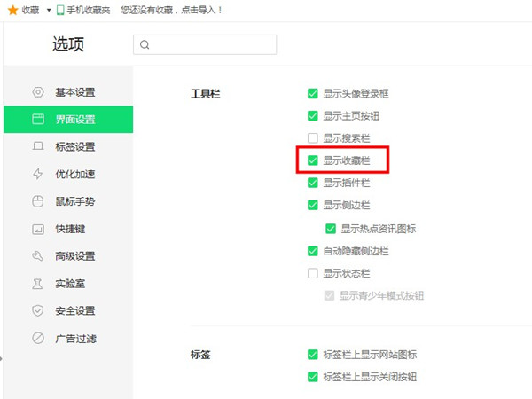The width and height of the screenshot is (532, 399).
Task: Click the flask icon for 实验室
Action: point(38,284)
